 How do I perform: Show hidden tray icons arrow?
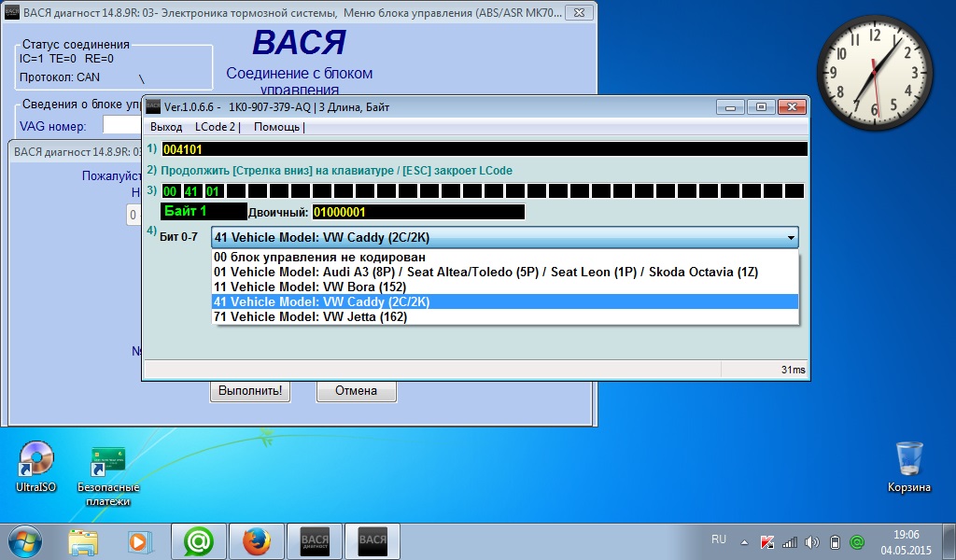tap(744, 541)
